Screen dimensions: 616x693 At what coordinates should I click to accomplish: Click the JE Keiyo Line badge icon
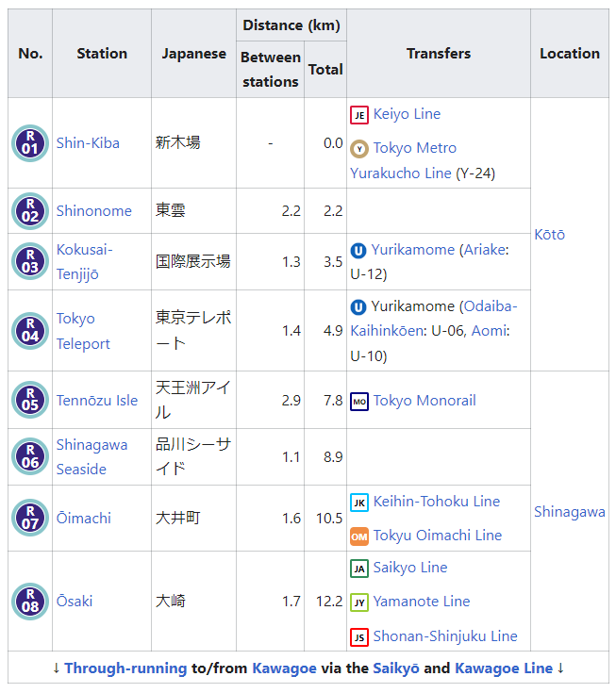point(359,115)
